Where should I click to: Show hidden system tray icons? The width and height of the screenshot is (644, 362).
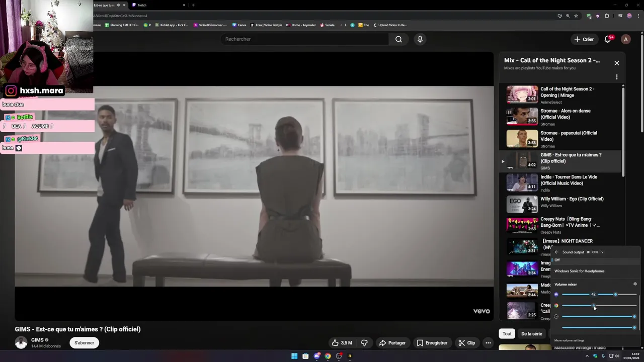point(587,356)
